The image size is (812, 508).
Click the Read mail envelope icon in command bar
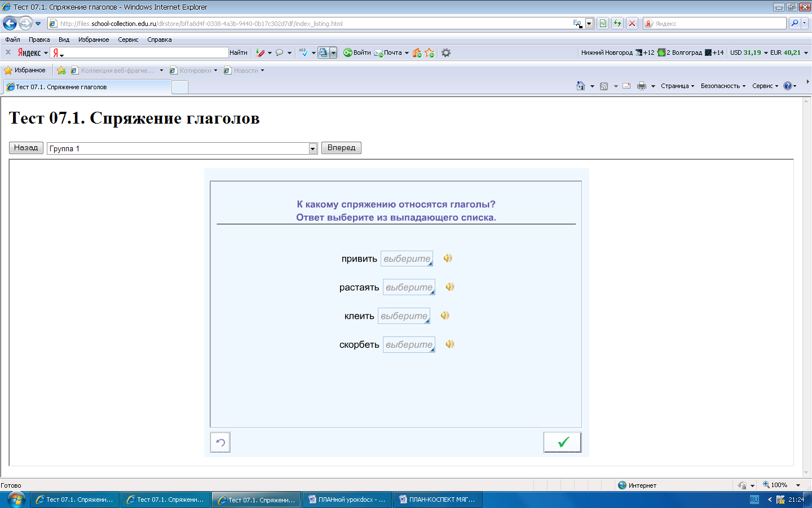pos(626,86)
